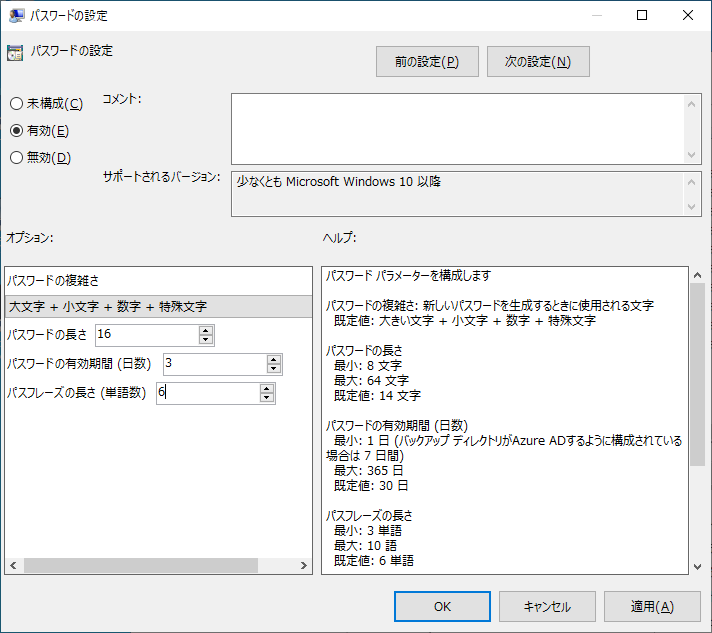
Task: Decrease パスワードの長さ with the down arrow
Action: click(x=206, y=340)
